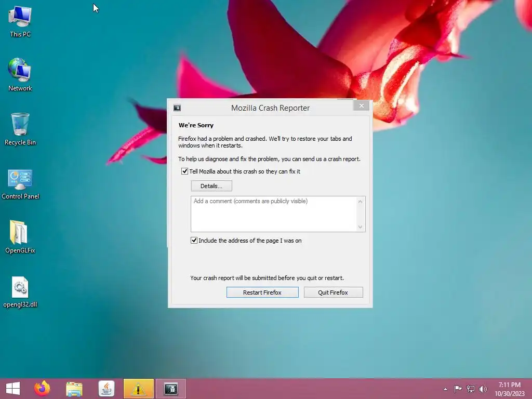Uncheck Include the address of the page
The height and width of the screenshot is (399, 532).
(194, 241)
